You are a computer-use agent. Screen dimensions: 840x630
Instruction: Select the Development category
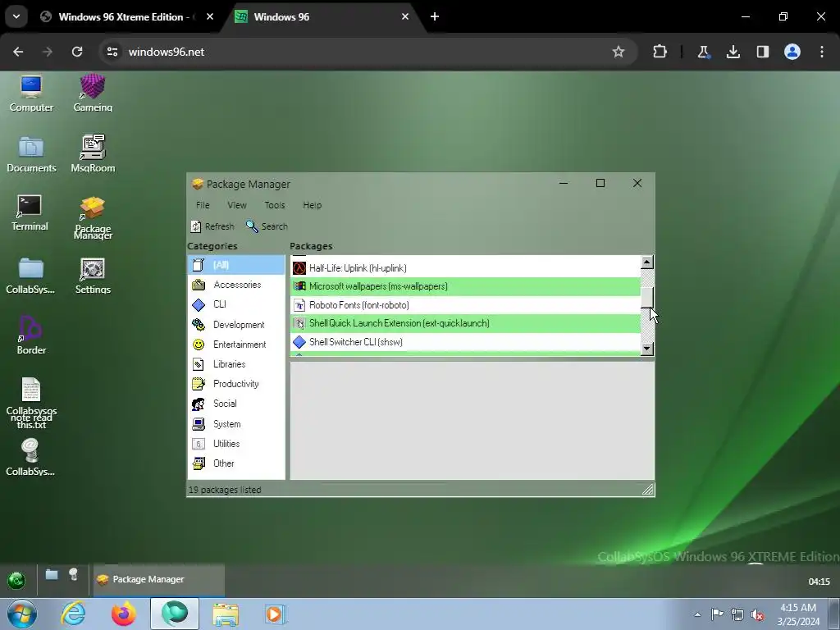point(236,325)
